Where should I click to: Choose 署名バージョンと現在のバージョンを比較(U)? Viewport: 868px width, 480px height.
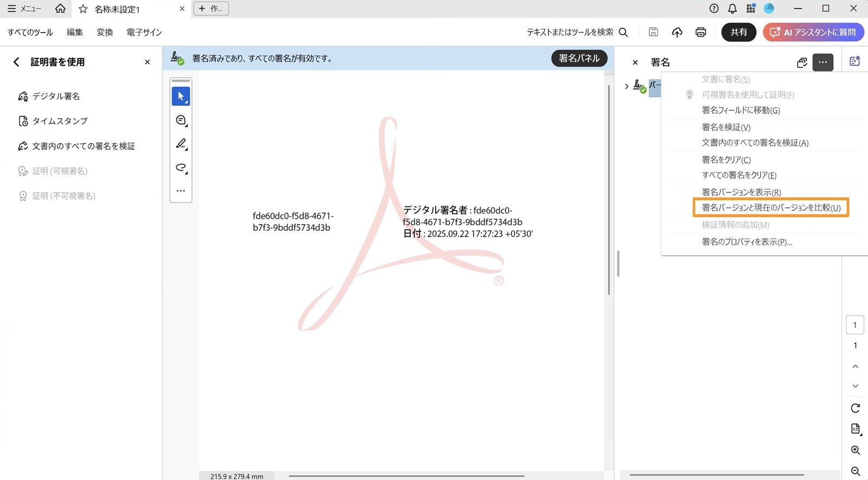771,207
